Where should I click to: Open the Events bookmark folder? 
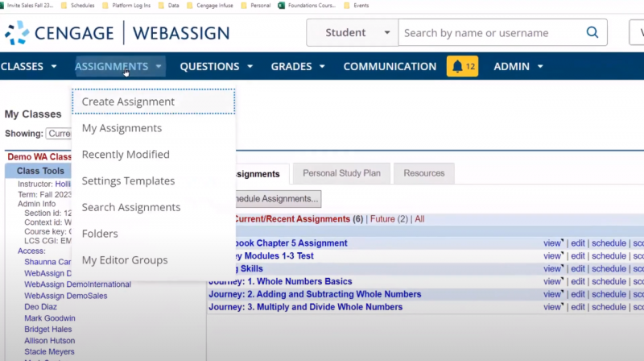click(357, 5)
